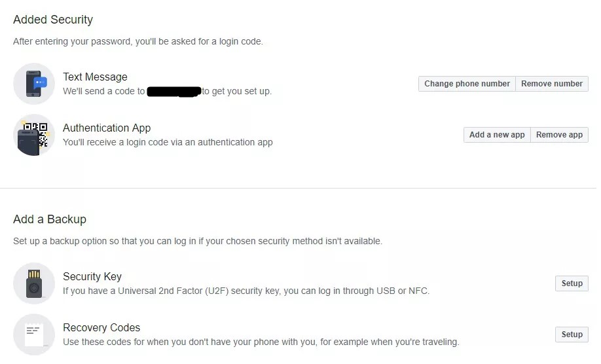Choose Add a new app
This screenshot has height=364, width=601.
point(497,135)
